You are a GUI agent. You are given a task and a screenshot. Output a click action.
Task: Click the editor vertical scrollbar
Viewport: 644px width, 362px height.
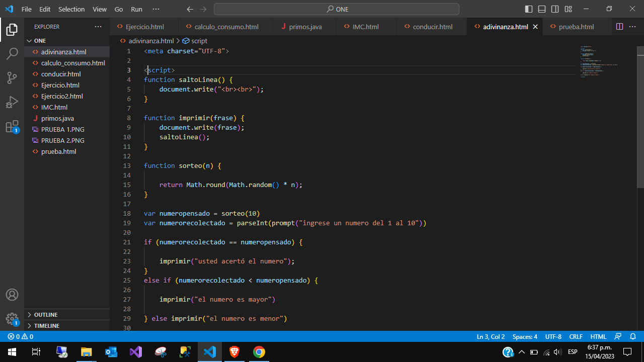tap(640, 116)
